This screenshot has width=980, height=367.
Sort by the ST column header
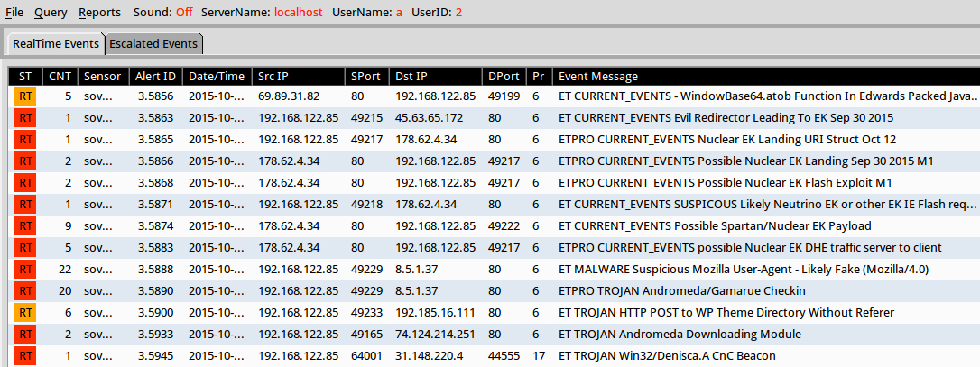pyautogui.click(x=25, y=77)
